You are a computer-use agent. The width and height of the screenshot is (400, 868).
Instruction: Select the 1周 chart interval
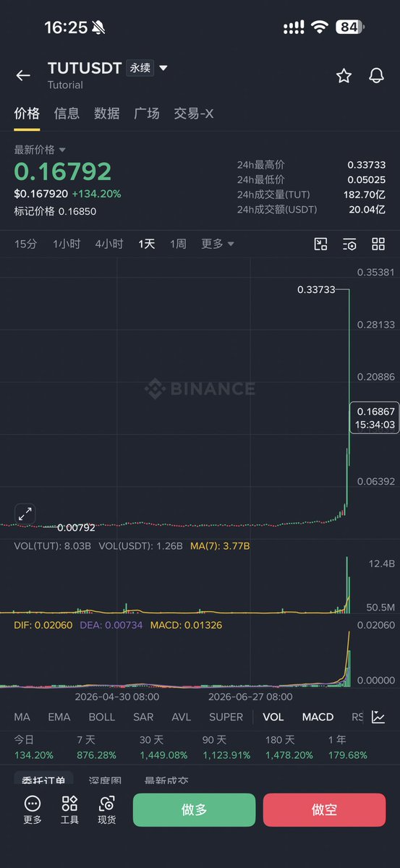pyautogui.click(x=178, y=244)
